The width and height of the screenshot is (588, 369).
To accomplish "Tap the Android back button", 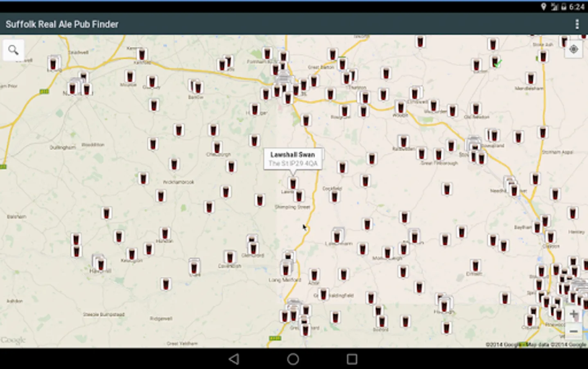I will [234, 359].
